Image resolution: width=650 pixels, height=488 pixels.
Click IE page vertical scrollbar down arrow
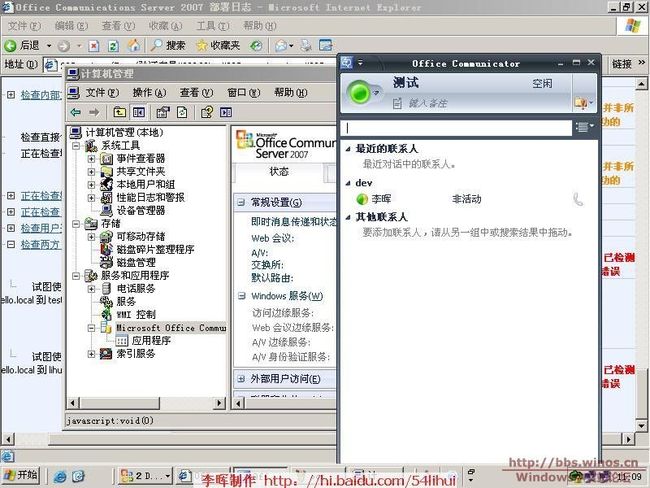coord(641,426)
